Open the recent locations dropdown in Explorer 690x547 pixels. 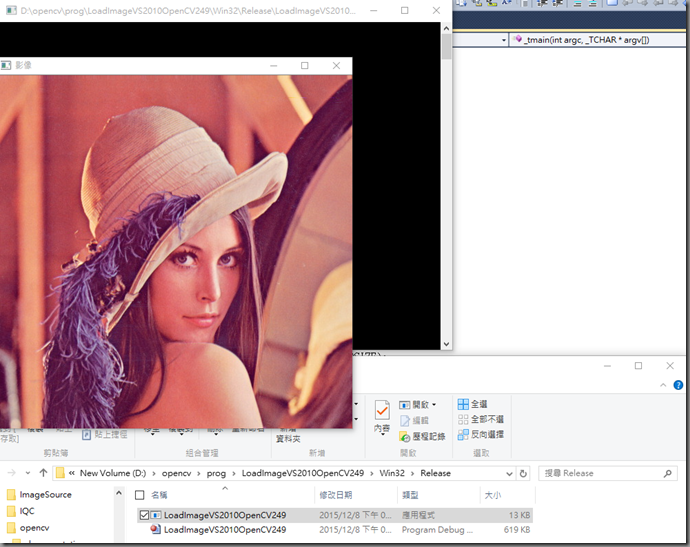click(x=28, y=474)
